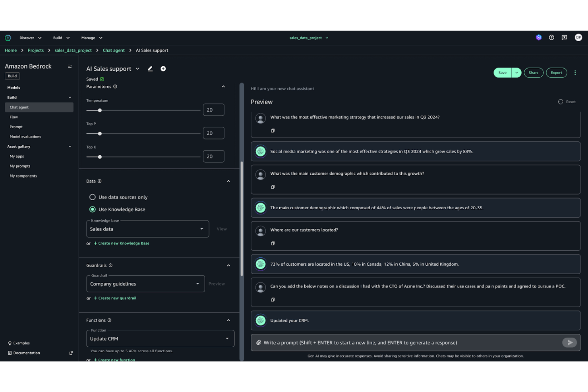This screenshot has width=588, height=392.
Task: Click the feedback speech-bubble icon in the top bar
Action: [564, 37]
